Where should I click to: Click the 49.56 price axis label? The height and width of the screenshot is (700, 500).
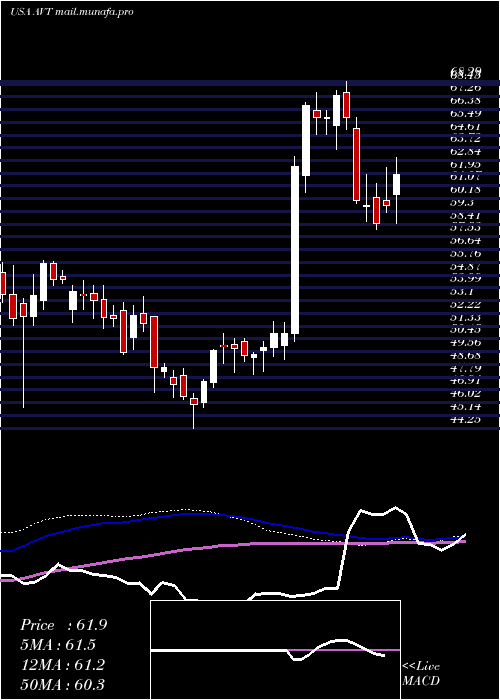(466, 343)
